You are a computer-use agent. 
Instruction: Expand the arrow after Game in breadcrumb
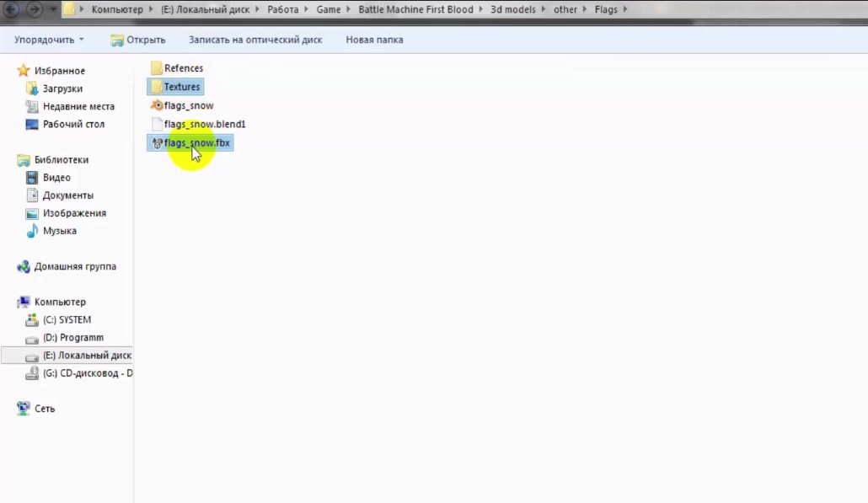(x=348, y=9)
